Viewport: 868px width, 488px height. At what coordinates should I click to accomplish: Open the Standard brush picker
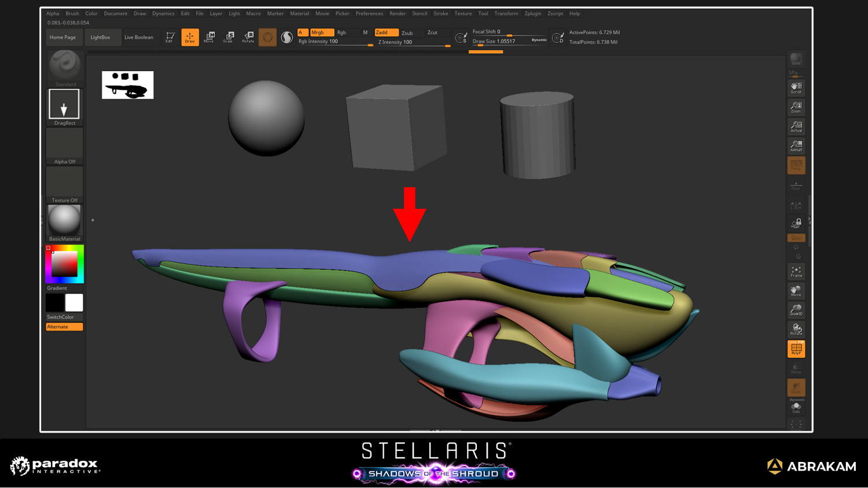pos(65,66)
